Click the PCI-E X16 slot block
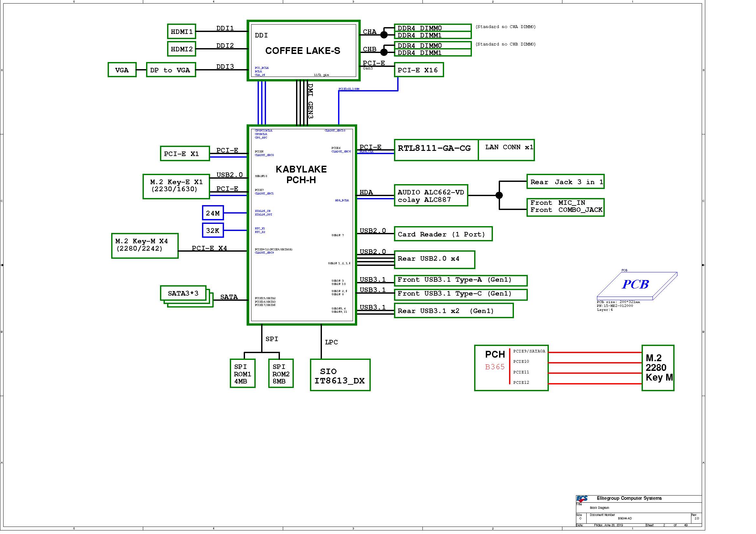The image size is (756, 534). [419, 70]
